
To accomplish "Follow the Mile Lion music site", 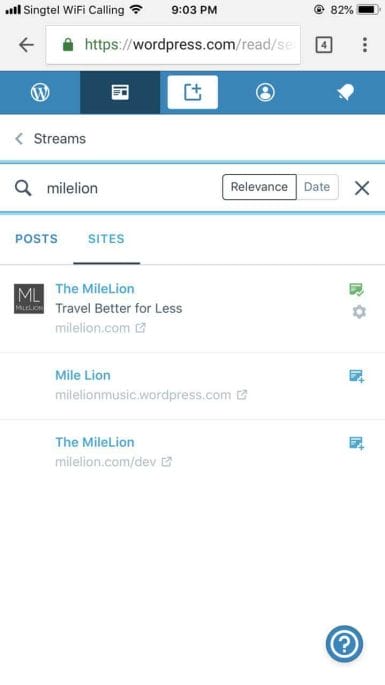I will (x=357, y=376).
